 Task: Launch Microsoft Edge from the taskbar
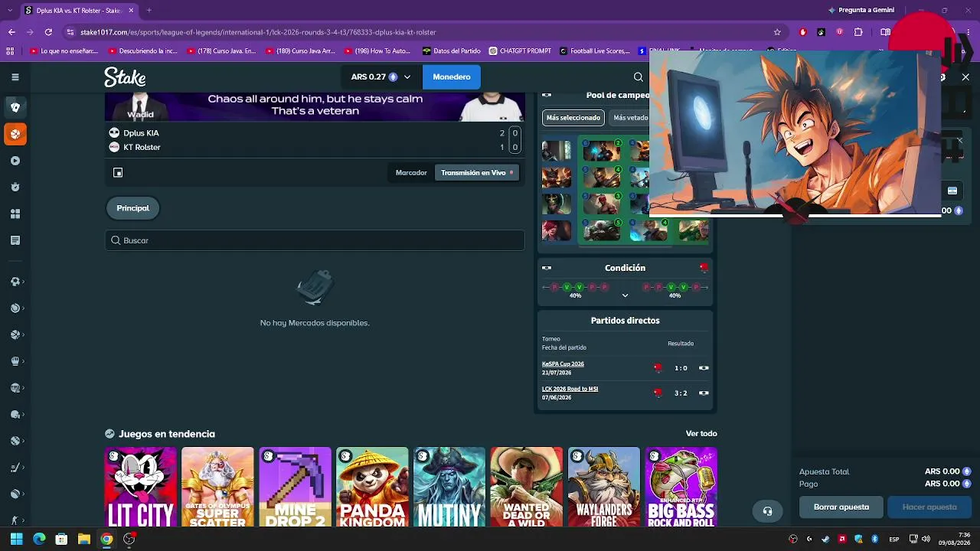[39, 539]
